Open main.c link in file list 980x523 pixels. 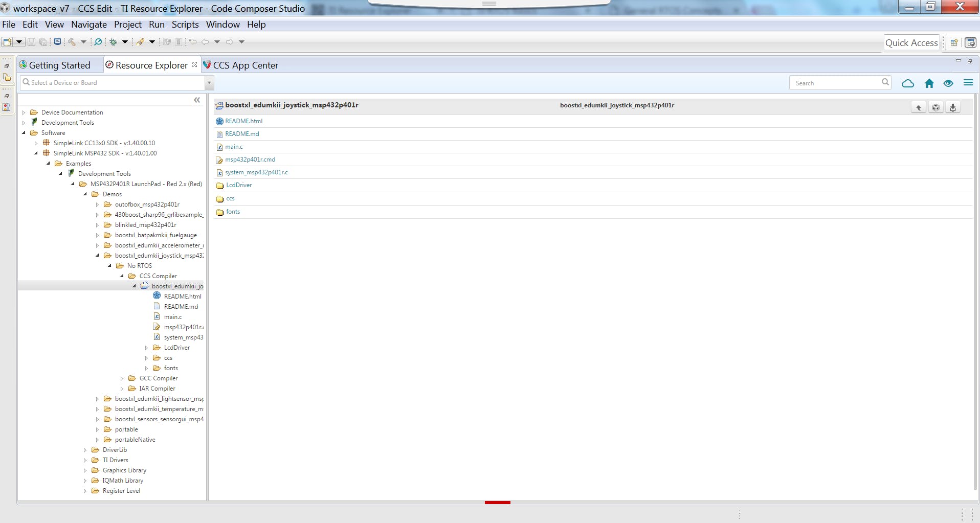click(234, 147)
